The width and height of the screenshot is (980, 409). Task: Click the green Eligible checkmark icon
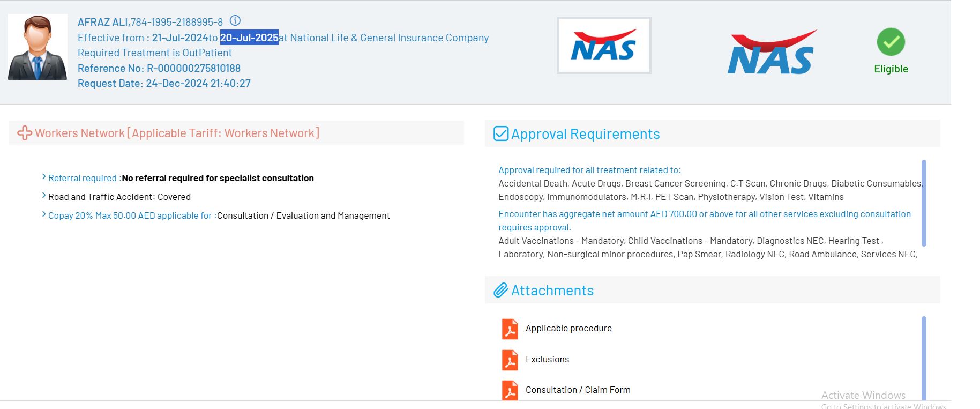pyautogui.click(x=891, y=42)
